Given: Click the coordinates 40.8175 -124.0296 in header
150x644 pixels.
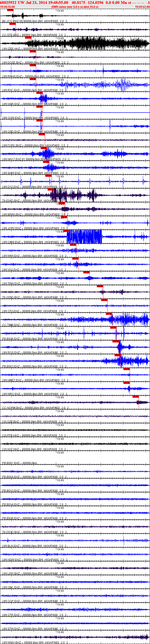Looking at the screenshot, I should (x=87, y=3).
